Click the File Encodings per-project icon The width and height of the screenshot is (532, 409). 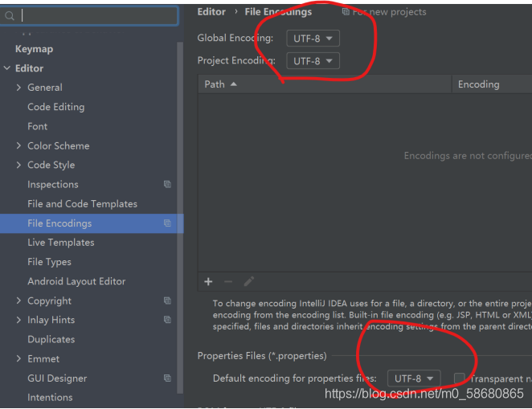[x=167, y=223]
